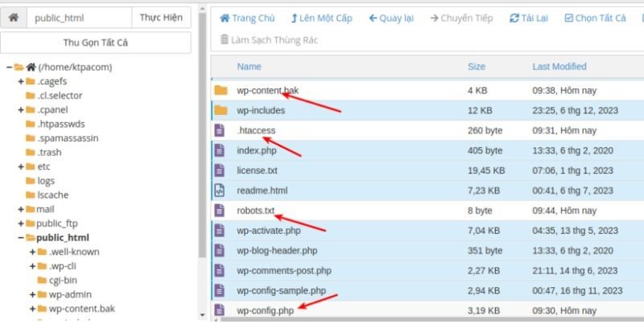Select .trash in the folder tree
The width and height of the screenshot is (644, 324).
tap(49, 153)
